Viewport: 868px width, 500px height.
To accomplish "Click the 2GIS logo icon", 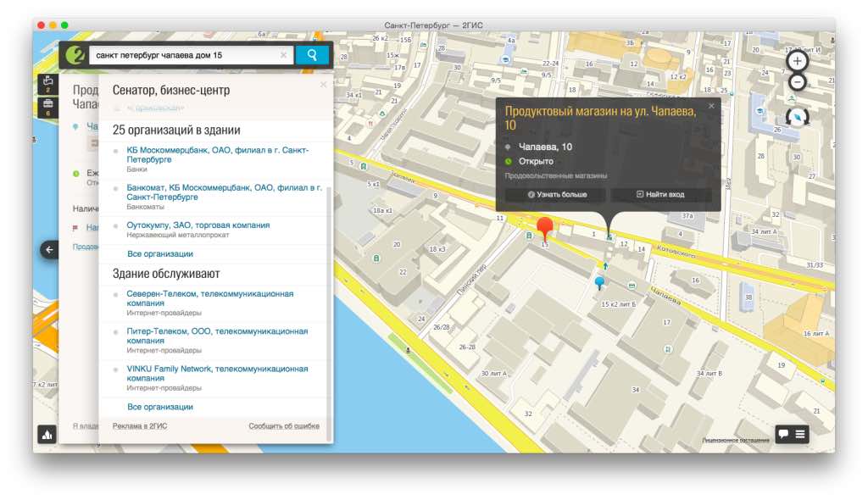I will [x=75, y=55].
